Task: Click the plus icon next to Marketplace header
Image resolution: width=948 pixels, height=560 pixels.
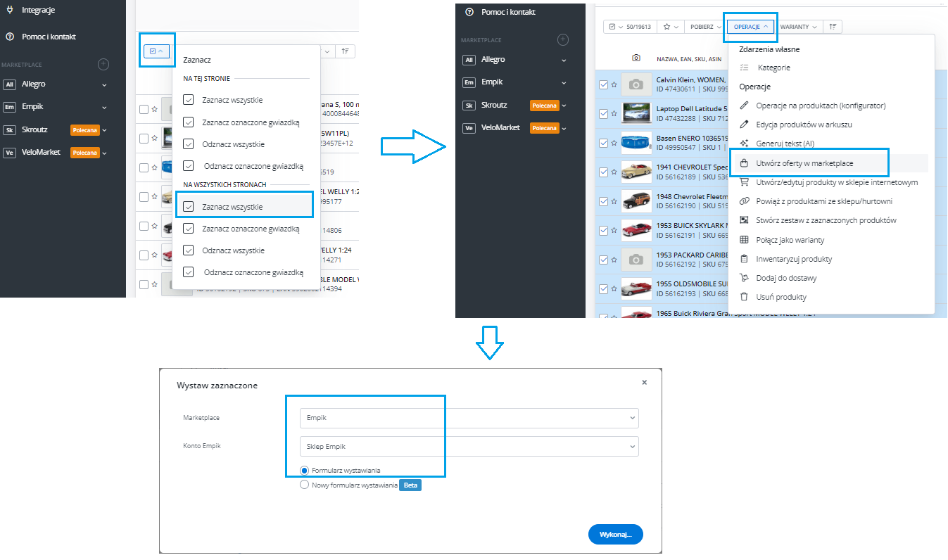Action: click(x=563, y=40)
